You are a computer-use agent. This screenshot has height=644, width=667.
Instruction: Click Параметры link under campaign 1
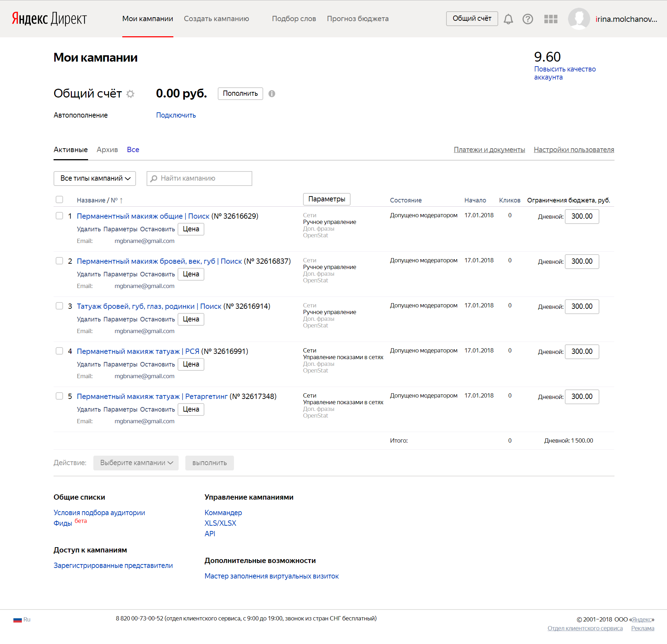click(x=121, y=229)
